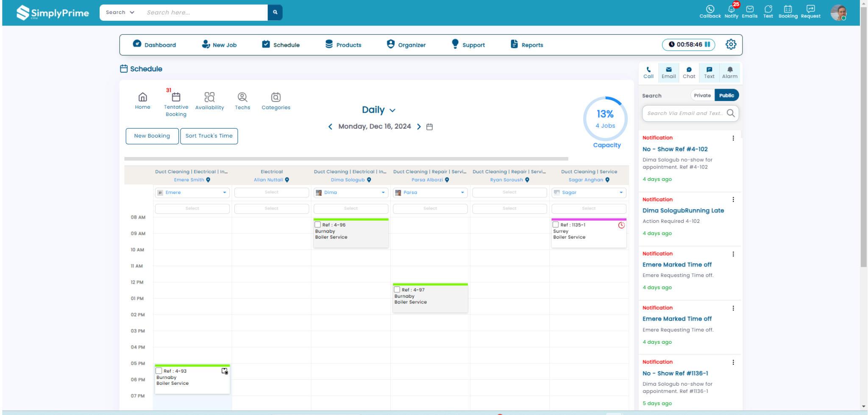Open the Search type dropdown
This screenshot has height=415, width=868.
[x=120, y=13]
